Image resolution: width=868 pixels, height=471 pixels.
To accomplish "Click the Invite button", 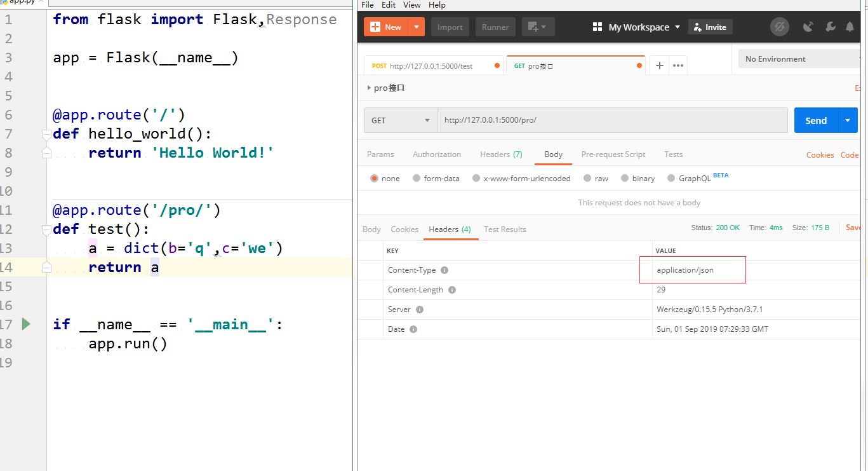I will pyautogui.click(x=711, y=27).
